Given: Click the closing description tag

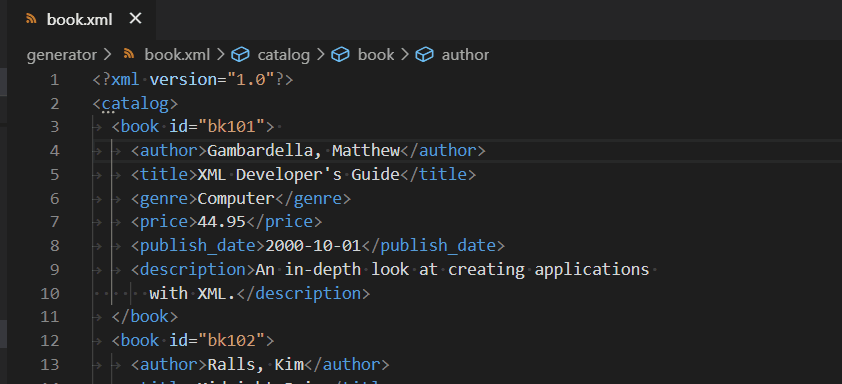Looking at the screenshot, I should (303, 293).
